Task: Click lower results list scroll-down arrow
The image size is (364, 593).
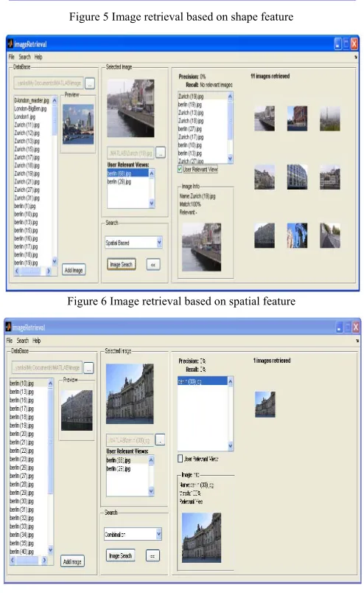Action: 230,447
